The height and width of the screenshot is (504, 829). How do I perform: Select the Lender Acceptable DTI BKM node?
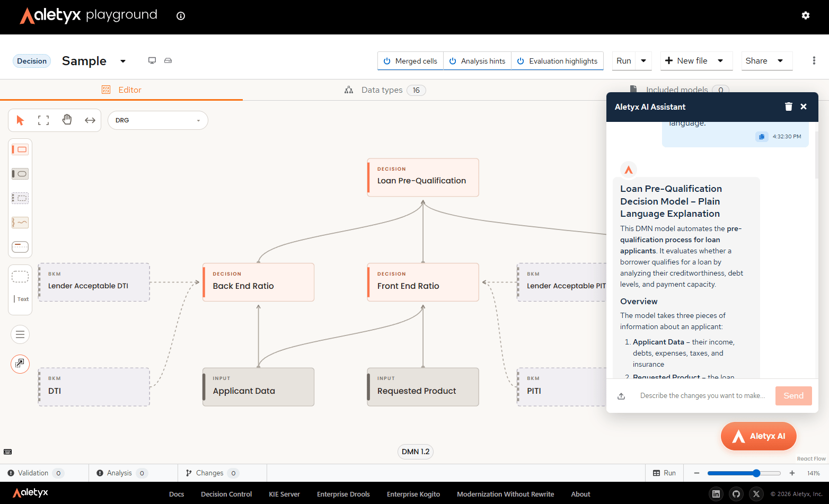94,282
